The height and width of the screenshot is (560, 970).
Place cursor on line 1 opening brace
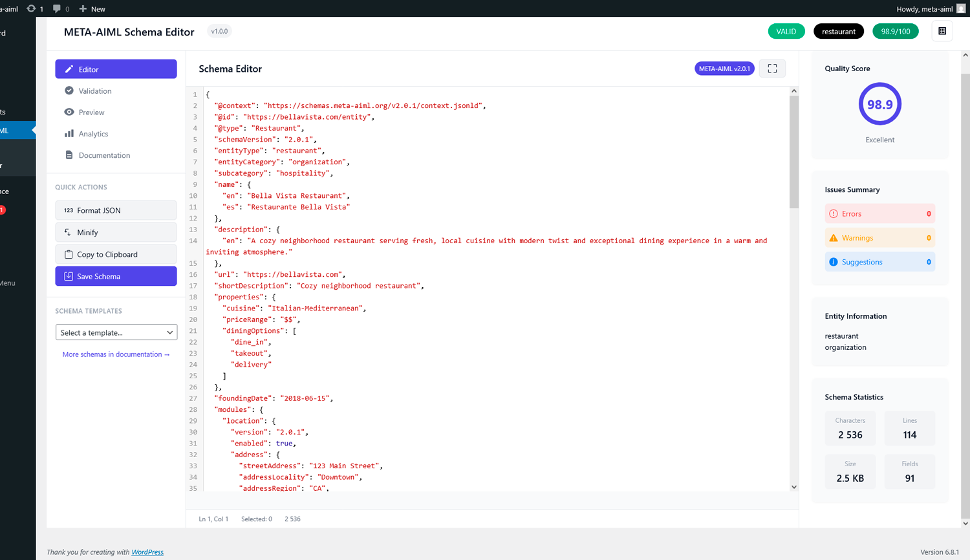(x=208, y=94)
